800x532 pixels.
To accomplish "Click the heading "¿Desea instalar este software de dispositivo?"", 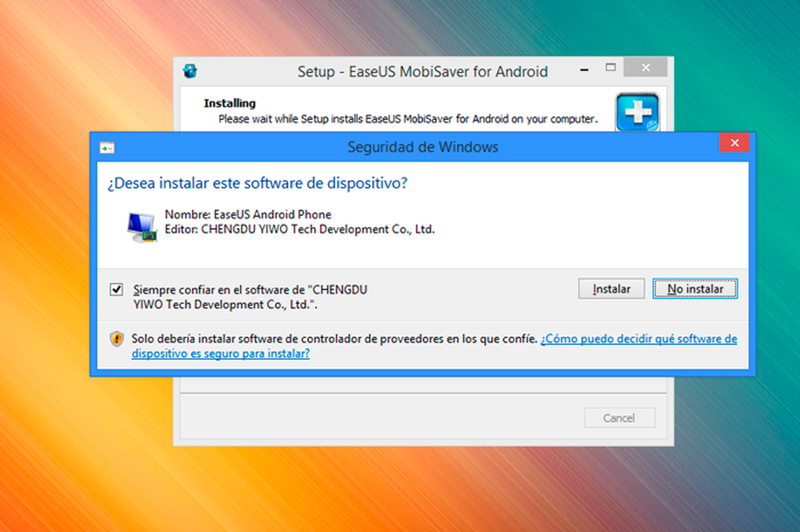I will pos(257,183).
